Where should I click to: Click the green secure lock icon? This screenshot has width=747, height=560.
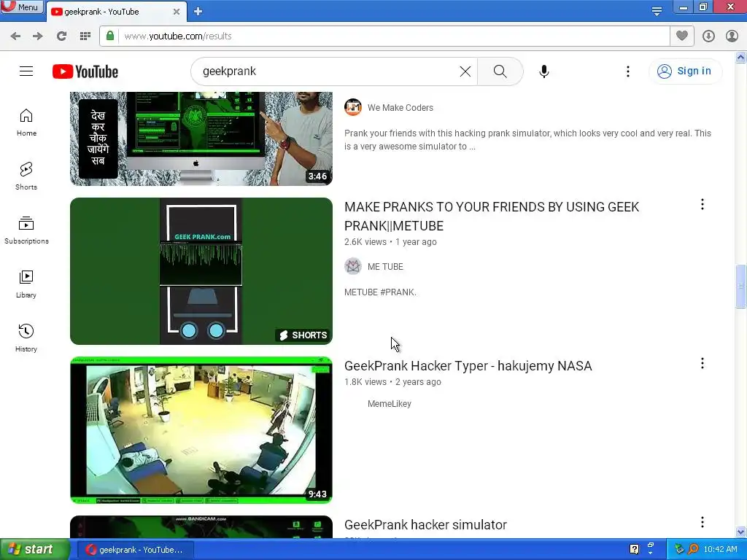coord(110,36)
